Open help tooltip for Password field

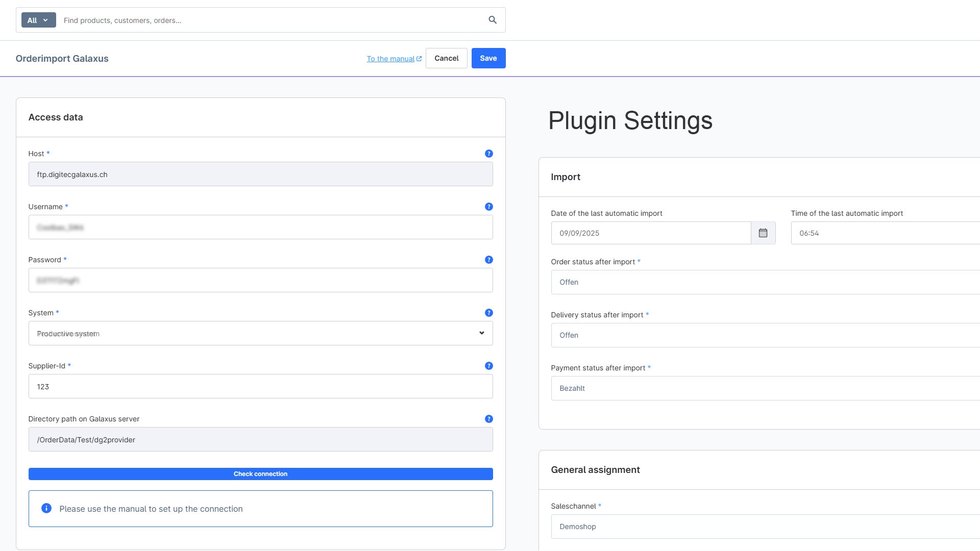pyautogui.click(x=489, y=260)
